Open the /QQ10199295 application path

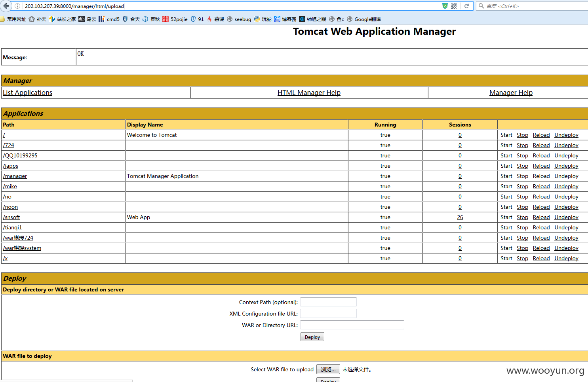tap(20, 155)
